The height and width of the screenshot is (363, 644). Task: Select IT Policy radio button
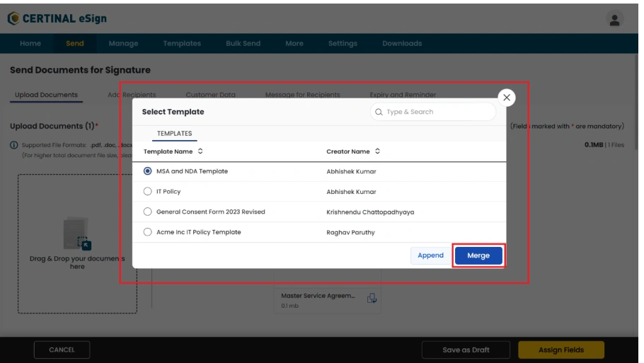[147, 191]
